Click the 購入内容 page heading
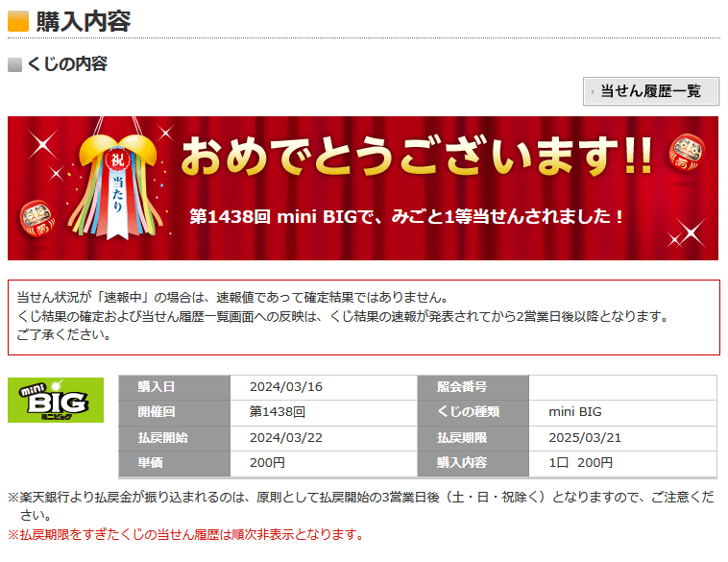 [84, 21]
